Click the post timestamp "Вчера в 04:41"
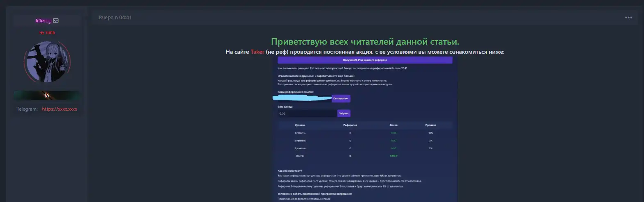This screenshot has width=644, height=202. (x=115, y=18)
